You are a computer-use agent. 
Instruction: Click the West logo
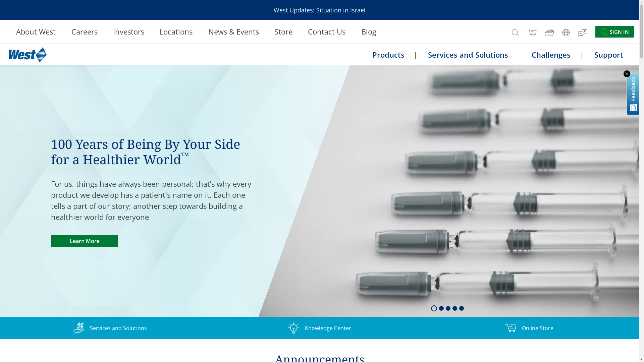[x=28, y=55]
